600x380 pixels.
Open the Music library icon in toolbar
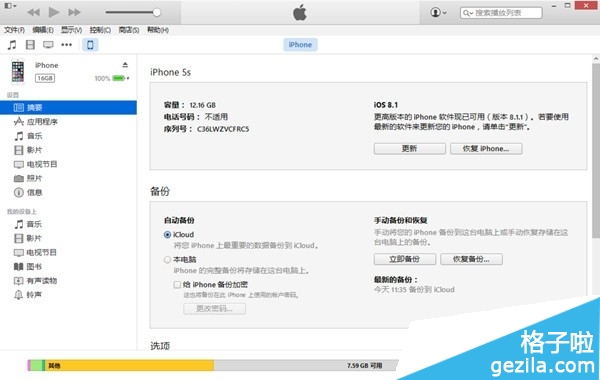pos(12,45)
